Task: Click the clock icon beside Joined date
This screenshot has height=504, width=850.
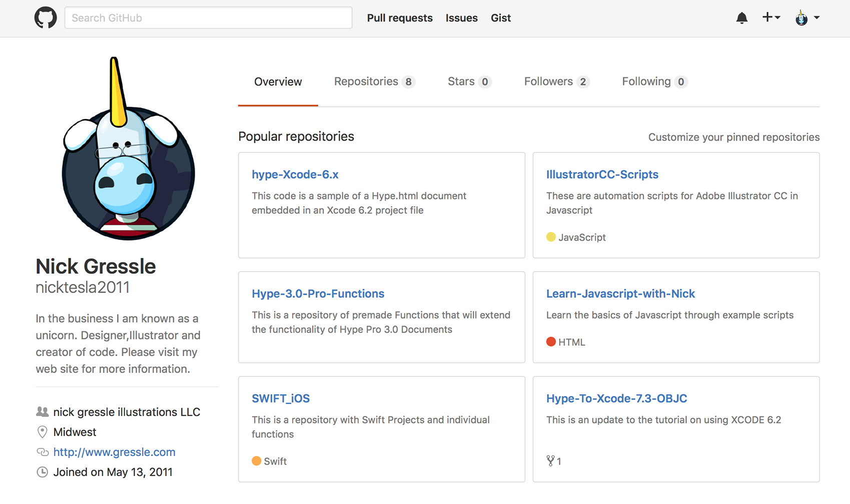Action: tap(43, 472)
